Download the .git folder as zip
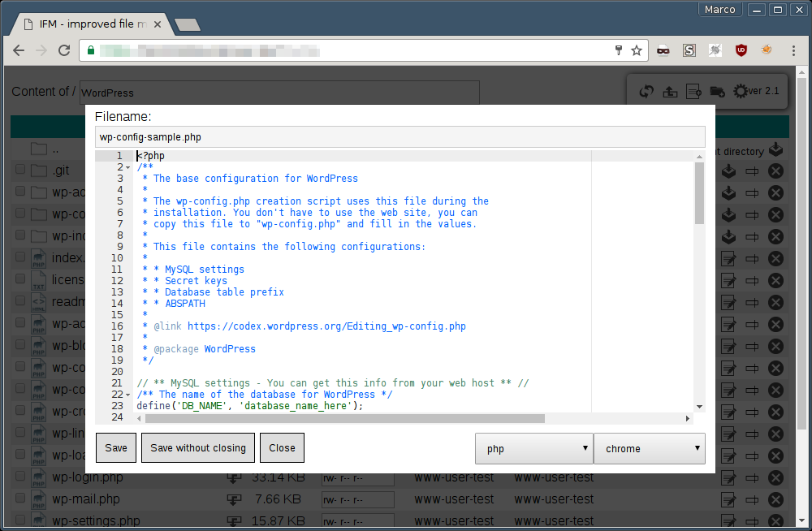 coord(728,171)
